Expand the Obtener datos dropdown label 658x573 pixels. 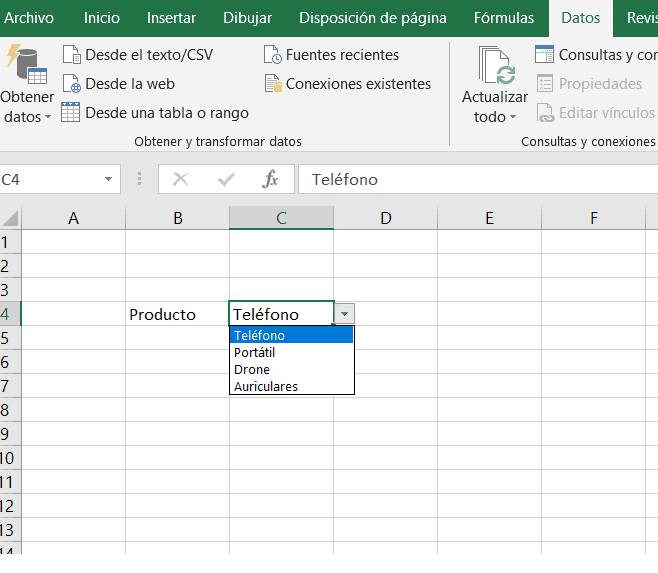(x=27, y=107)
